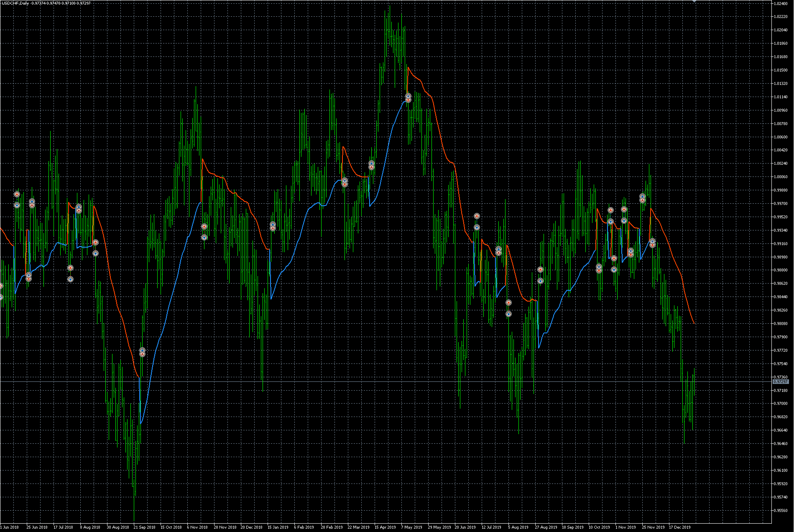Select the trade arrow pair in mid January 2019

[x=273, y=226]
